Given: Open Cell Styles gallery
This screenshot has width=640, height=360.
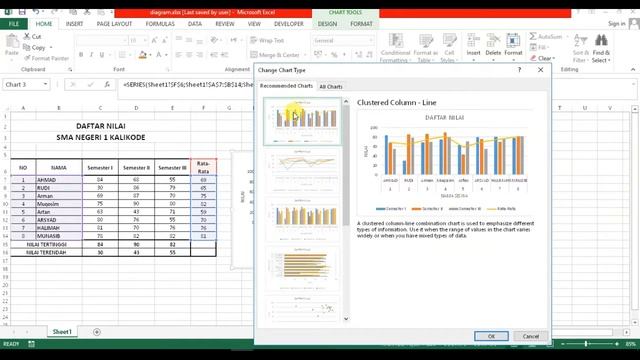Looking at the screenshot, I should (x=449, y=48).
